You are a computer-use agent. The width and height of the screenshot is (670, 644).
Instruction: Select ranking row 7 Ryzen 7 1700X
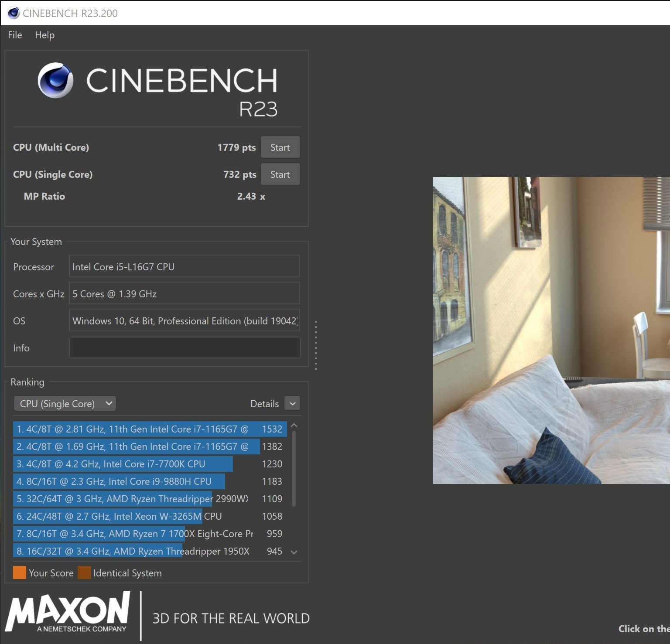(x=150, y=534)
